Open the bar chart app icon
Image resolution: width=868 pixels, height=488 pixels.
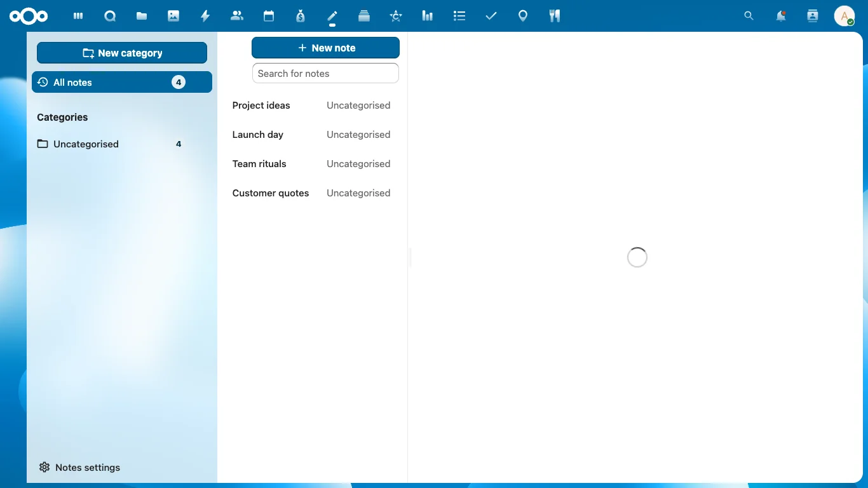click(x=428, y=16)
